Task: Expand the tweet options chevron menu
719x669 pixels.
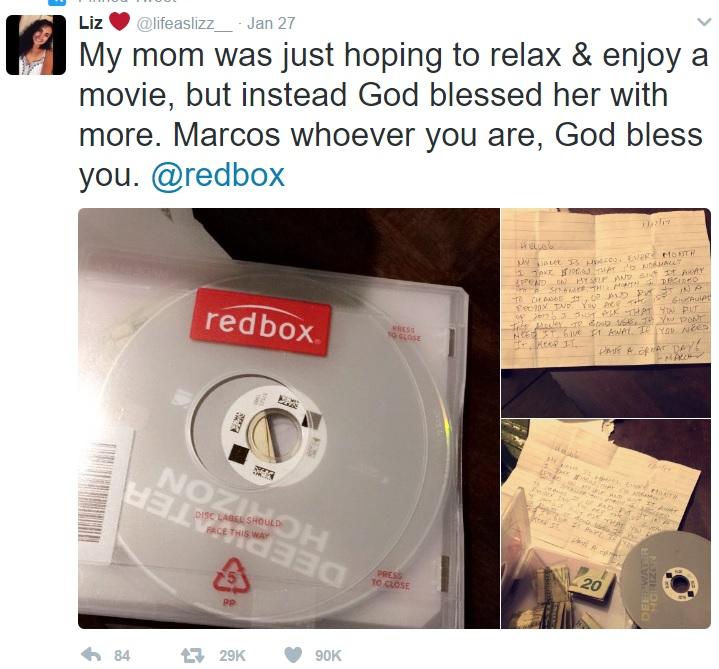Action: click(704, 22)
